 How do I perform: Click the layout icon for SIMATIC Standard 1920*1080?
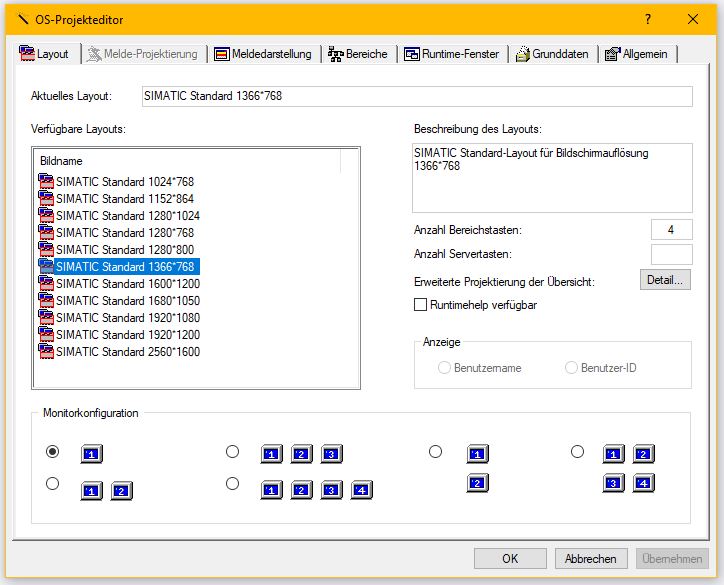46,317
